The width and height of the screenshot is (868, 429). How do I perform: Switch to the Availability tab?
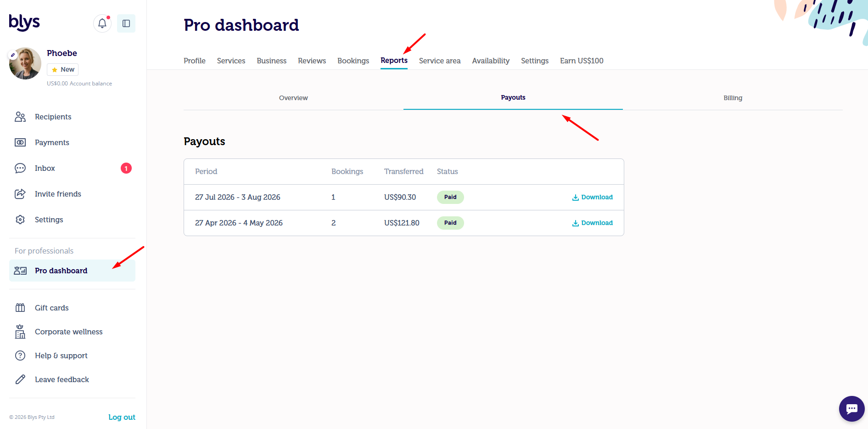coord(491,61)
